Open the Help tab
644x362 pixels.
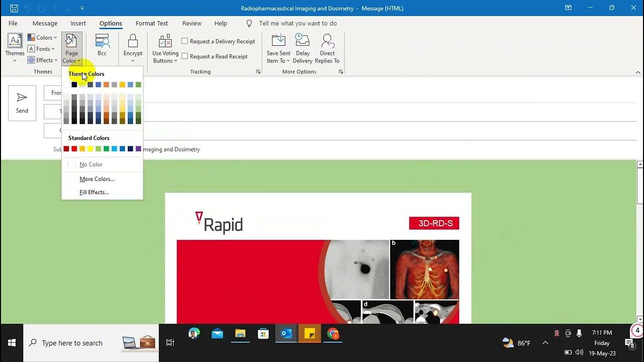tap(220, 23)
